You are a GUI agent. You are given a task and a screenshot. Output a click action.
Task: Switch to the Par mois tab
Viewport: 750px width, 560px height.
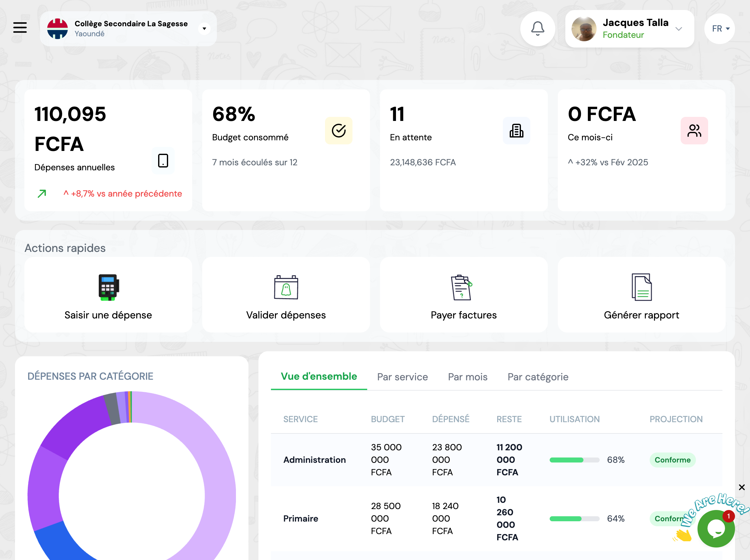[x=467, y=377]
